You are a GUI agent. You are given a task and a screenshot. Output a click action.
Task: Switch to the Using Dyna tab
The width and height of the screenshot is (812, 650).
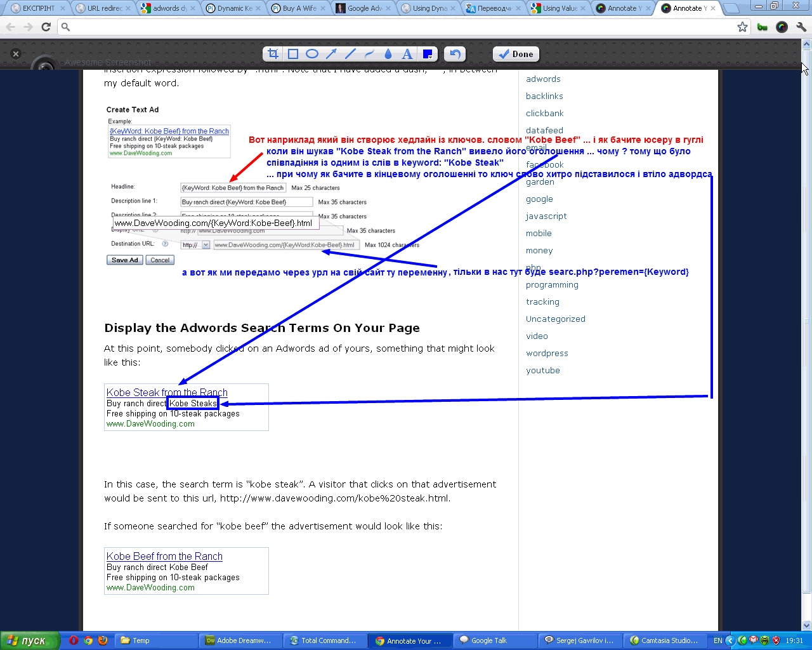pos(428,8)
